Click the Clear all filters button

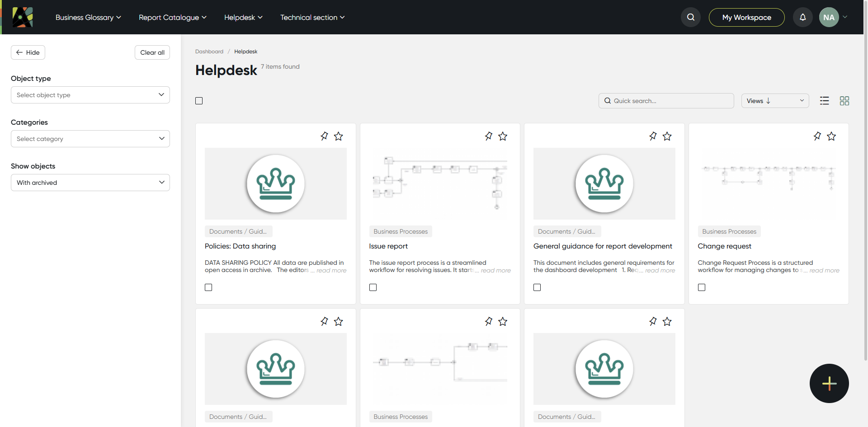(152, 52)
